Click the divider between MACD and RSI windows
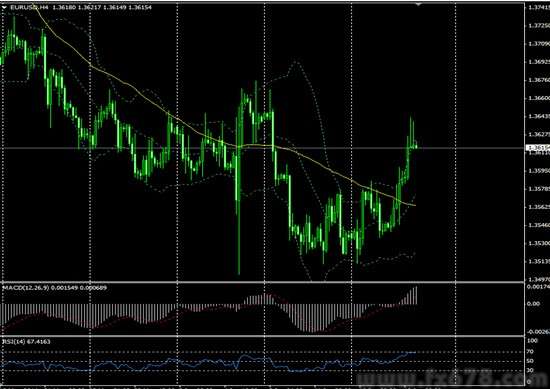Screen dimensions: 550x389 [x=263, y=336]
